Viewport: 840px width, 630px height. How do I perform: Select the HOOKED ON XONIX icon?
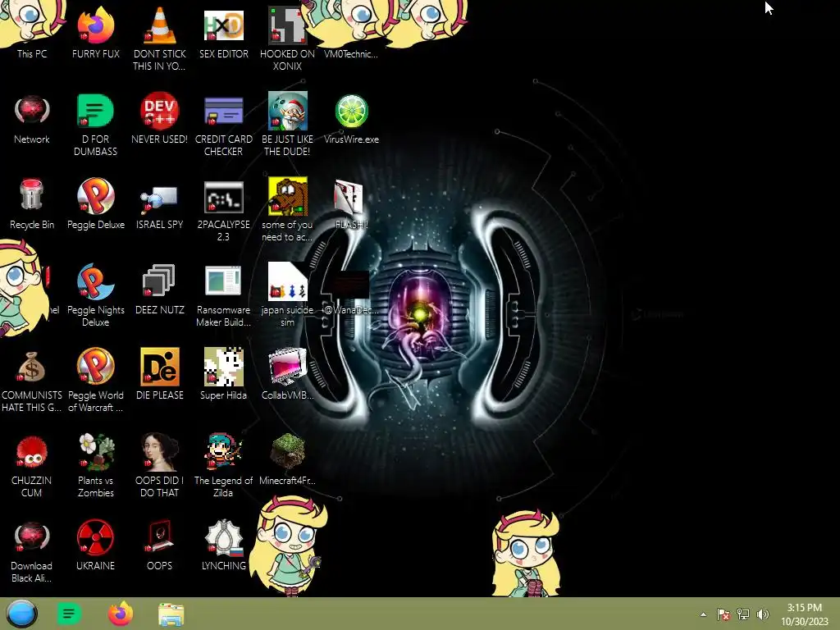pos(288,25)
